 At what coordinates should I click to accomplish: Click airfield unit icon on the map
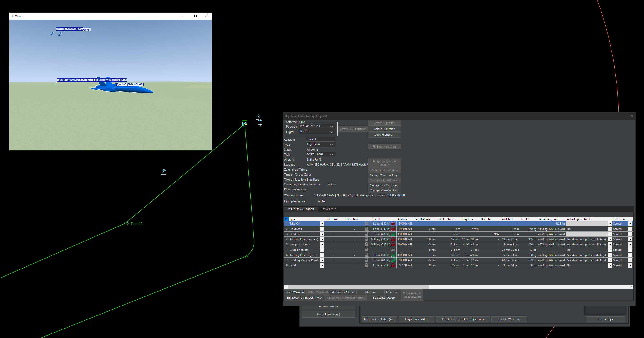[x=245, y=124]
